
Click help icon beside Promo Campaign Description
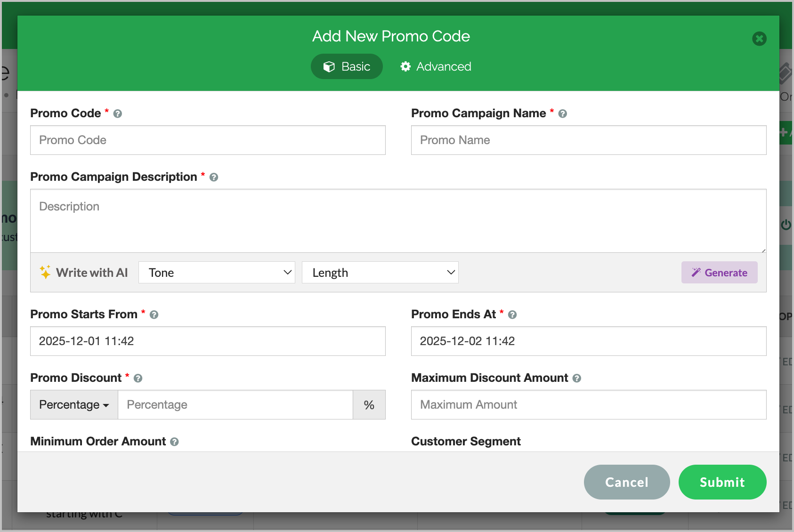click(214, 177)
